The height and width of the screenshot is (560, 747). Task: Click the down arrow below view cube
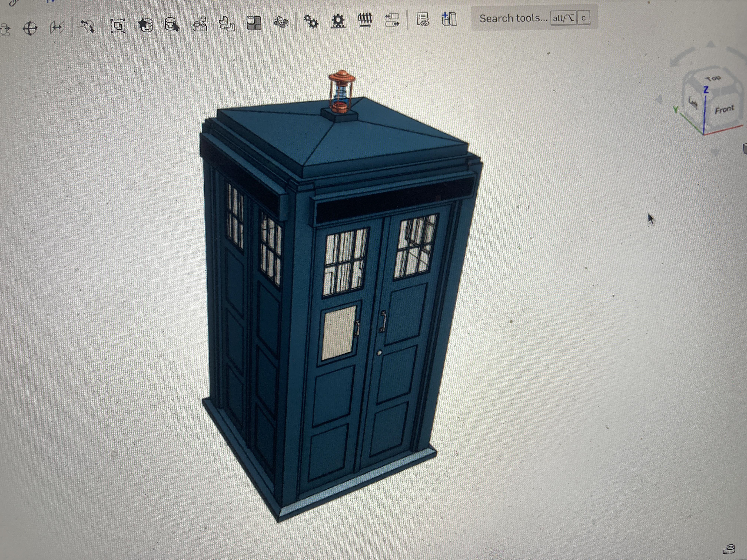pyautogui.click(x=715, y=153)
